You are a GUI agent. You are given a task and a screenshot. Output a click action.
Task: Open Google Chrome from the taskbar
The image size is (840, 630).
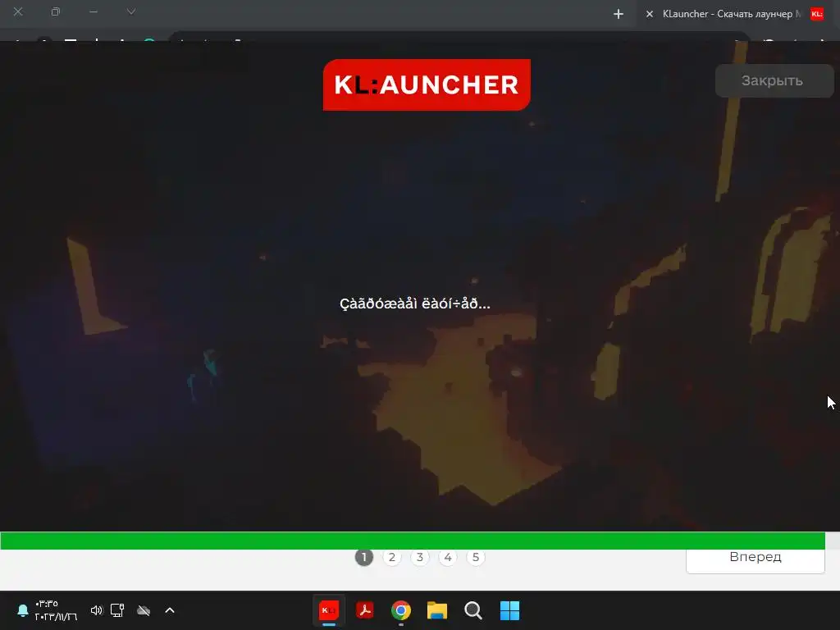[x=400, y=610]
